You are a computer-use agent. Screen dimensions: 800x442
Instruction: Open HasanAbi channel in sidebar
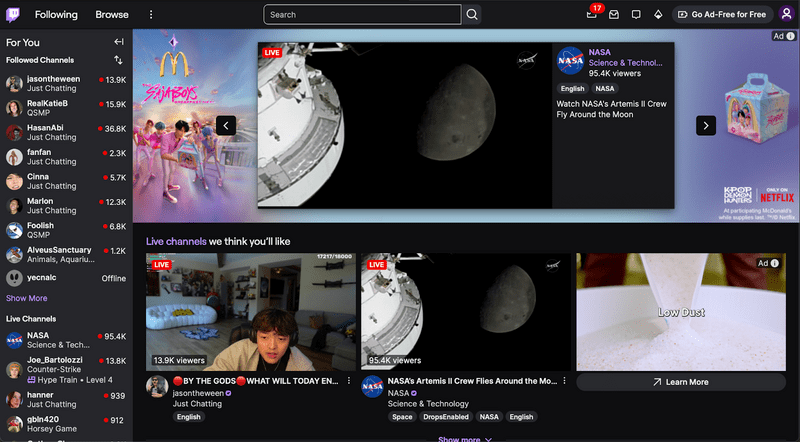coord(66,132)
